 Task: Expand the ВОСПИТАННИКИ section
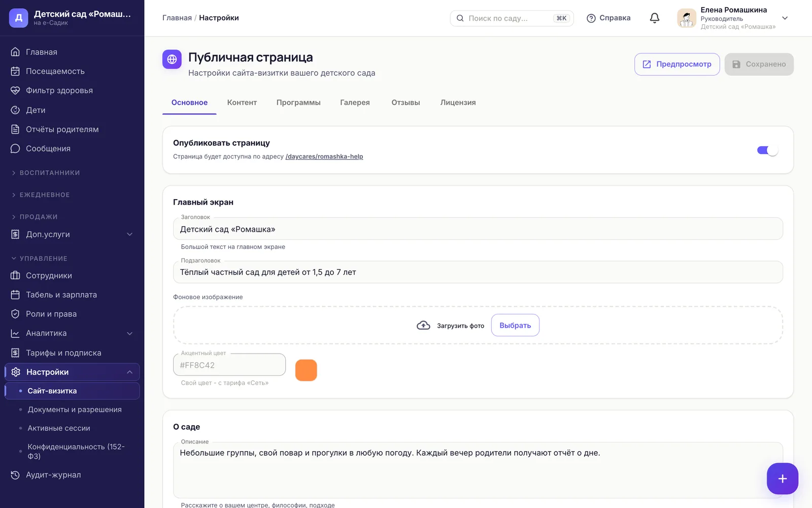46,173
